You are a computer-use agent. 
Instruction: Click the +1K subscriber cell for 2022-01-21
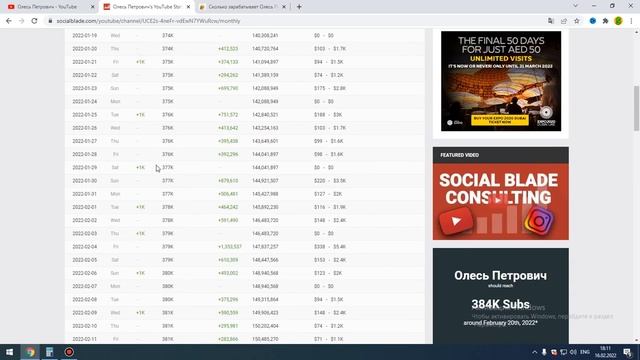click(140, 62)
